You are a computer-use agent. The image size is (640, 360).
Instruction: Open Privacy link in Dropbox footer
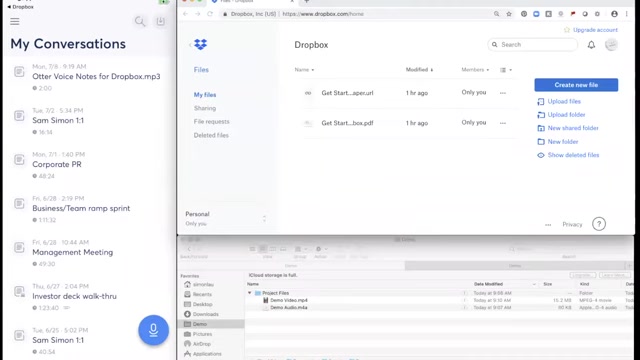[x=572, y=224]
